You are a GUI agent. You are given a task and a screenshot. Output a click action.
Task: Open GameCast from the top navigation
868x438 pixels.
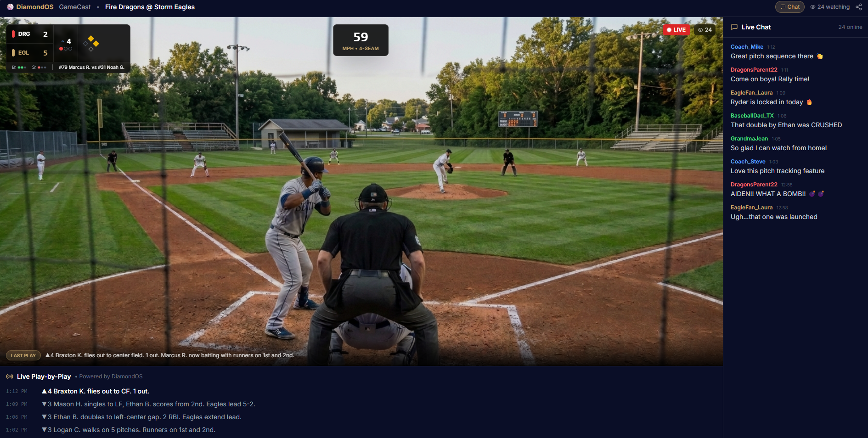pyautogui.click(x=74, y=6)
